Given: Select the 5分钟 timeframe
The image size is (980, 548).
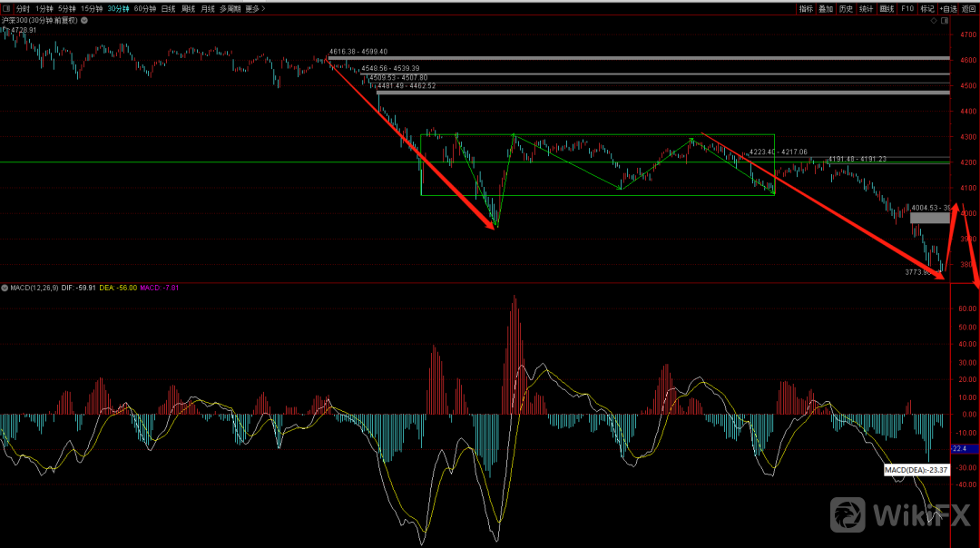Looking at the screenshot, I should point(67,8).
